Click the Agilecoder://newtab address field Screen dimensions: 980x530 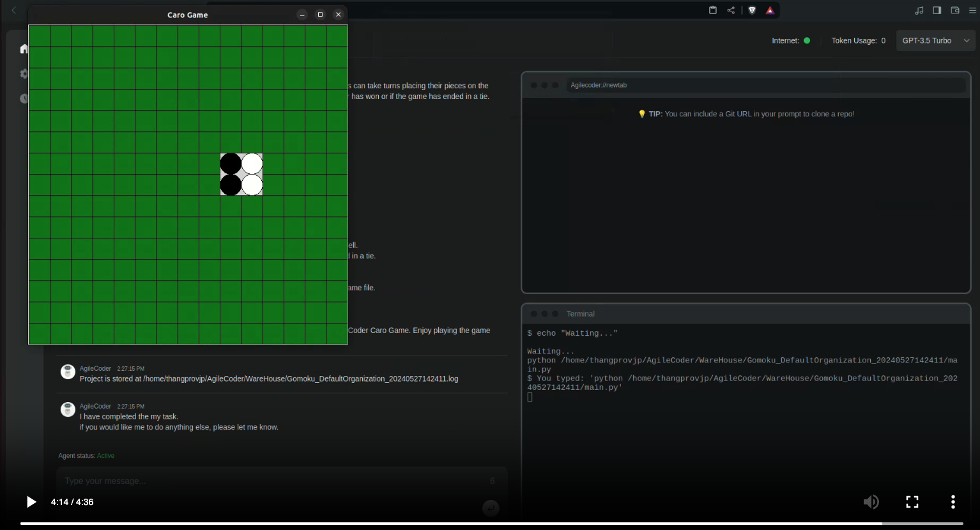pyautogui.click(x=765, y=85)
